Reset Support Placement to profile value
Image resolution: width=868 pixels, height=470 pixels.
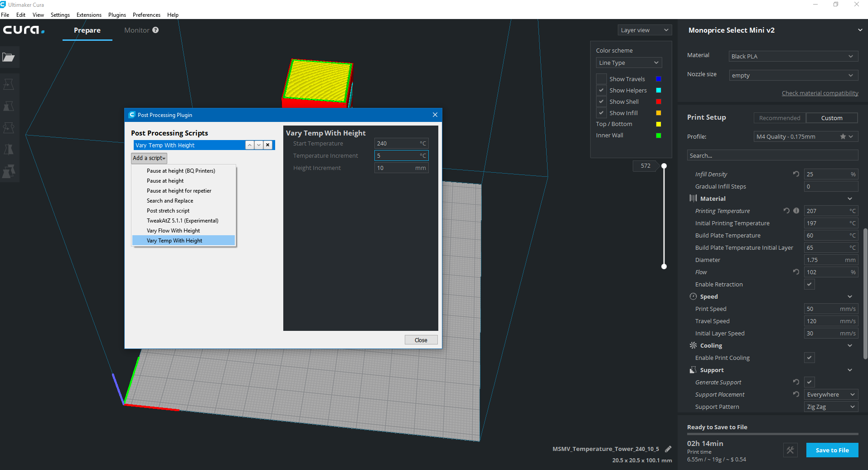796,394
